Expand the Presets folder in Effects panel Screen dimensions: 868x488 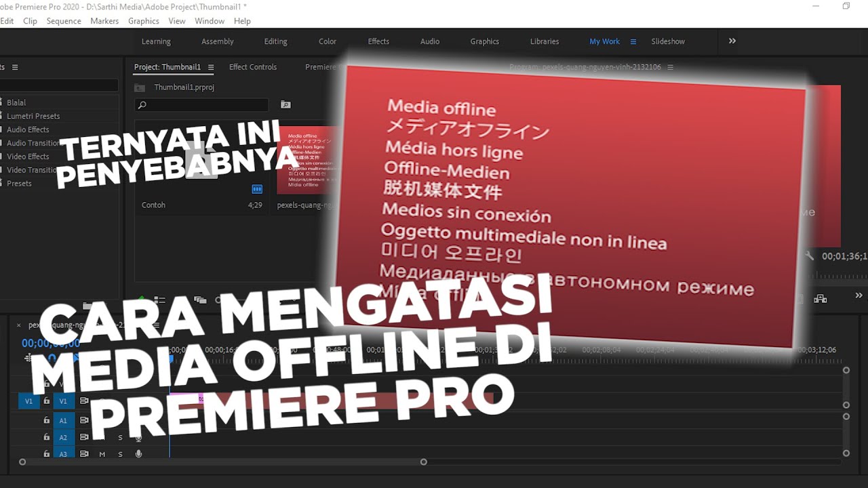point(18,184)
